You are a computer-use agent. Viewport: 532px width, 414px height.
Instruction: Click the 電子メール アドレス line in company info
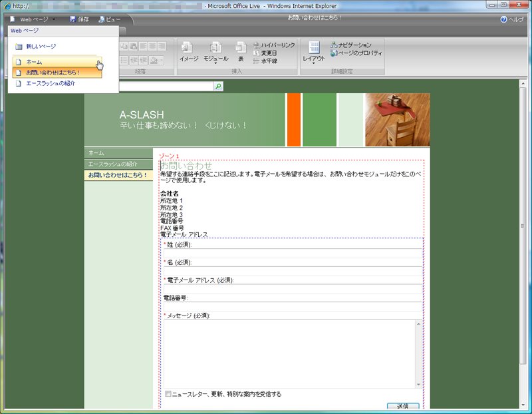tap(184, 234)
